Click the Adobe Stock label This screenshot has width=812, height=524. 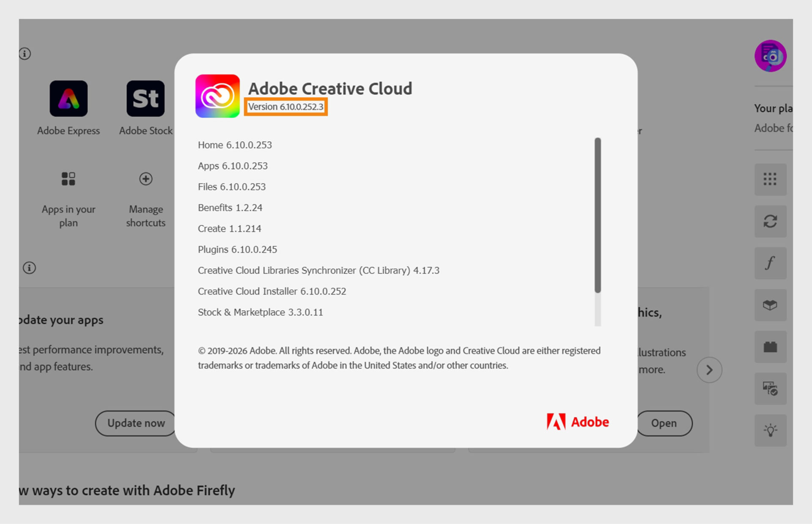[145, 131]
